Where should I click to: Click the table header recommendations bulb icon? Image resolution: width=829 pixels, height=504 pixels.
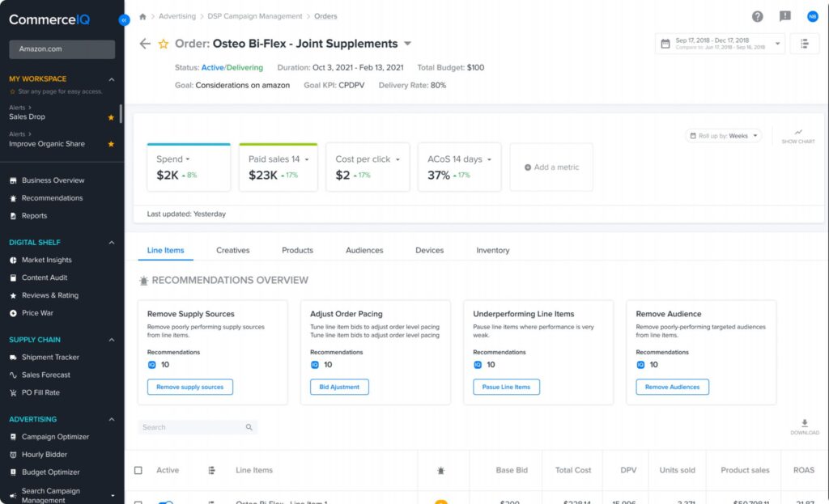coord(441,470)
